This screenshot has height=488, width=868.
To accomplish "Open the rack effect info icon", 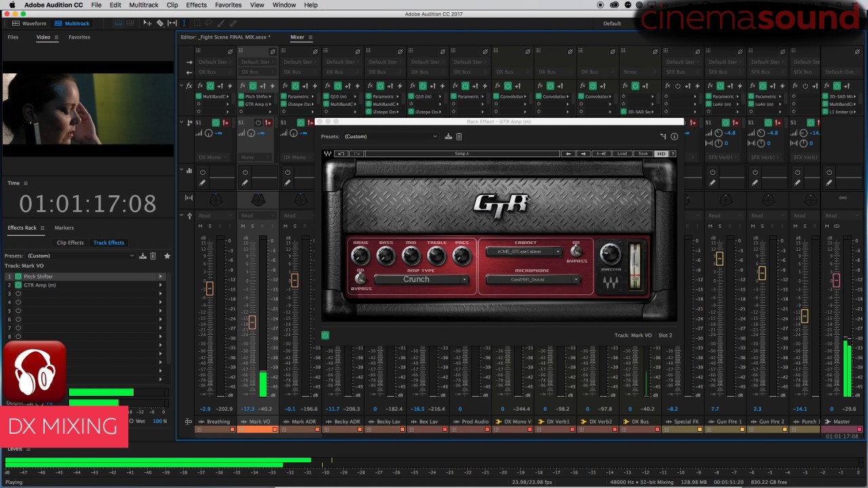I will (x=674, y=137).
